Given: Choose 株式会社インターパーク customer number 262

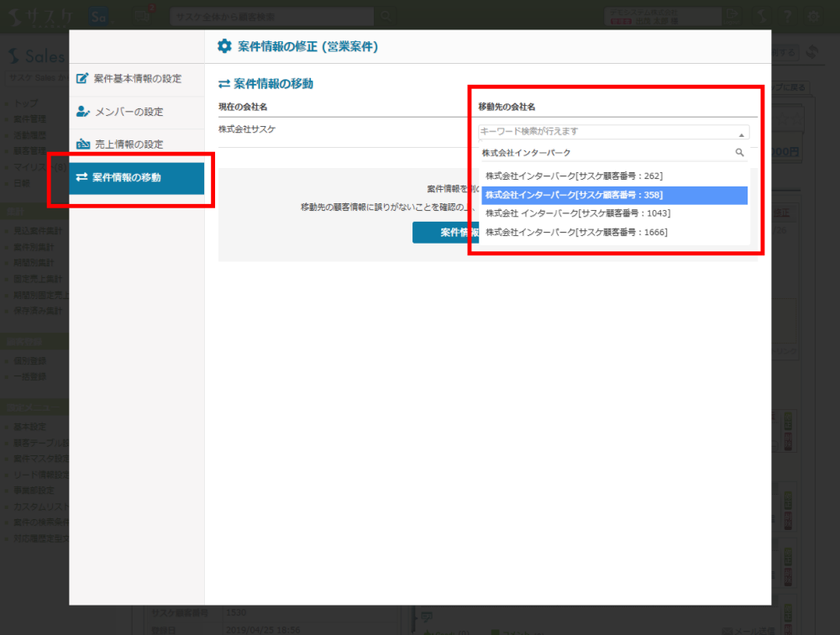Looking at the screenshot, I should click(x=614, y=176).
